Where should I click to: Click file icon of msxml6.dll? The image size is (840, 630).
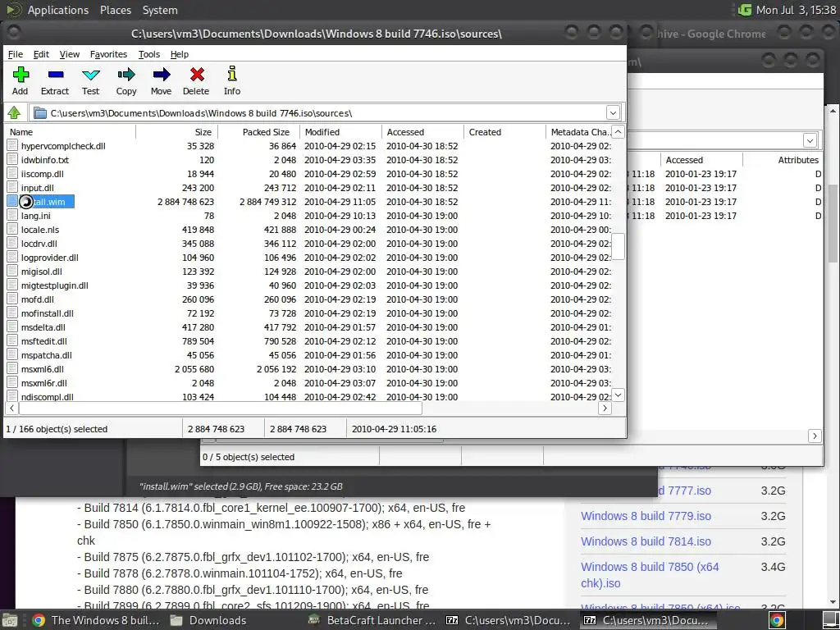coord(12,368)
